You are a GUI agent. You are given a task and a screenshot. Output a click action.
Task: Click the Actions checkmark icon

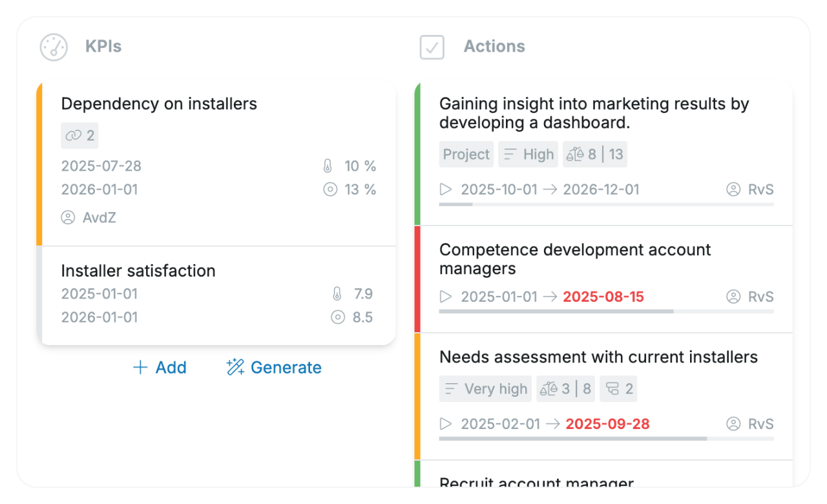pos(432,47)
